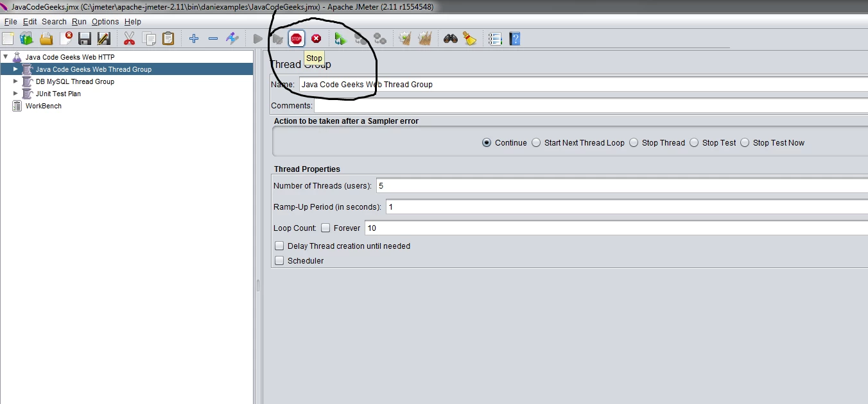Expand the Java Code Geeks Web Thread Group

16,69
